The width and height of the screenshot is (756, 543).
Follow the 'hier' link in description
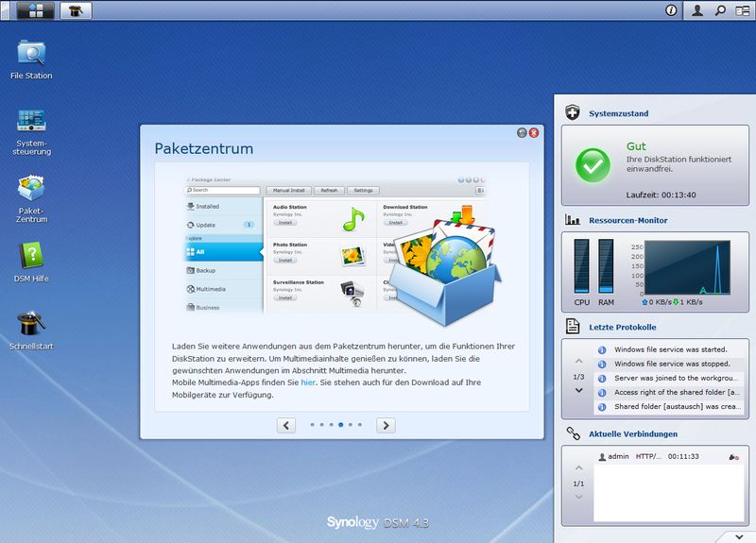pyautogui.click(x=308, y=382)
